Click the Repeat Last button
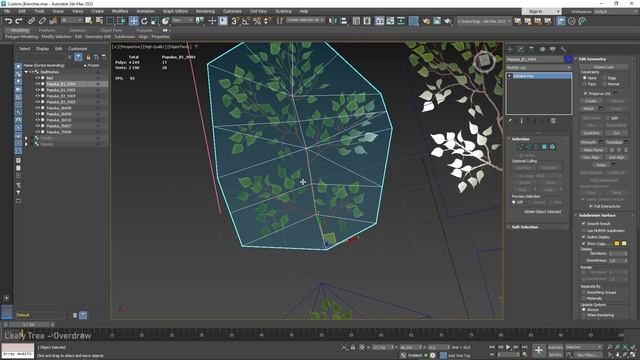This screenshot has width=640, height=360. [604, 67]
